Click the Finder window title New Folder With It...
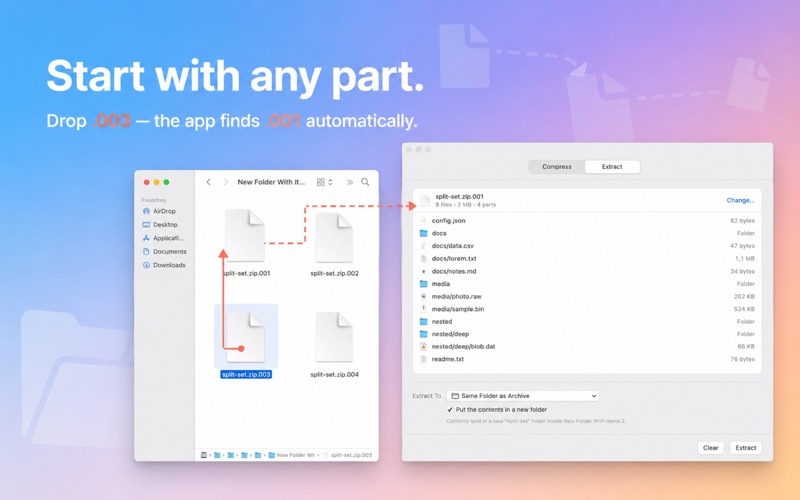Screen dimensions: 800x500 pyautogui.click(x=271, y=182)
